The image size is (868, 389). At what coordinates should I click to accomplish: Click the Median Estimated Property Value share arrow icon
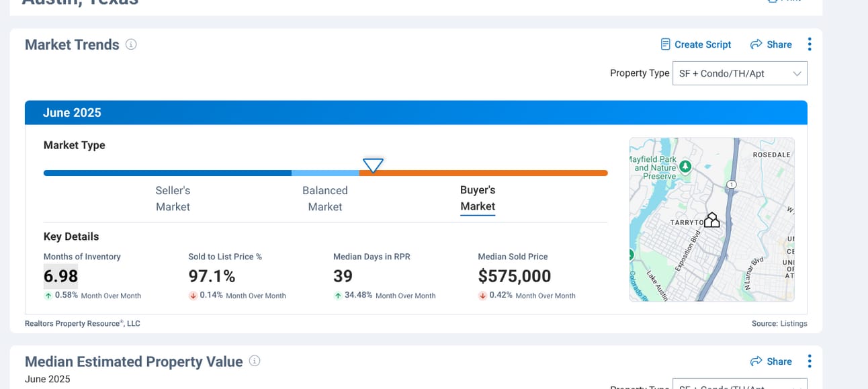(756, 361)
